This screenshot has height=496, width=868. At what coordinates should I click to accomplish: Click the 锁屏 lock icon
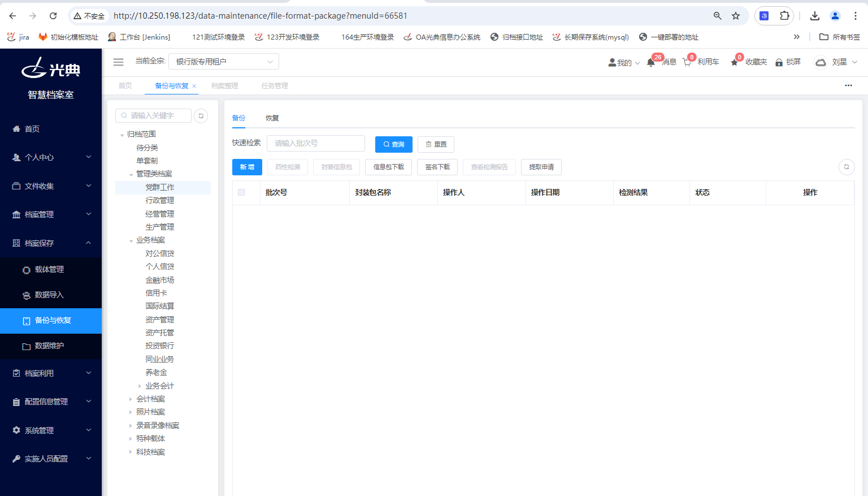[x=779, y=62]
